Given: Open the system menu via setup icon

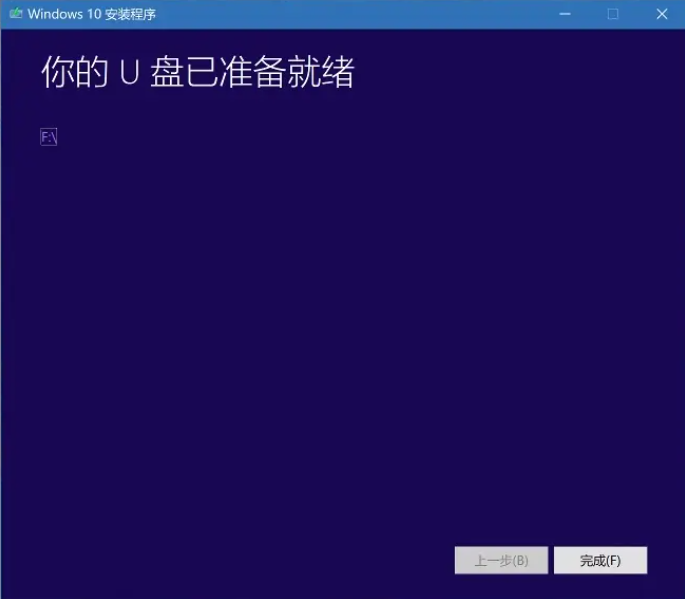Looking at the screenshot, I should coord(16,14).
